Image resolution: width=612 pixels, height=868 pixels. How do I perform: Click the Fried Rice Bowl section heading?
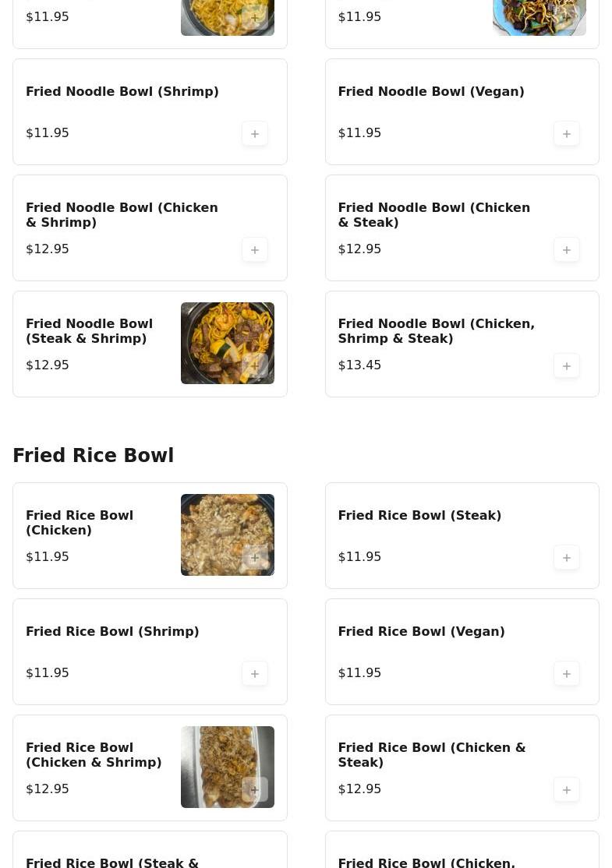(94, 456)
